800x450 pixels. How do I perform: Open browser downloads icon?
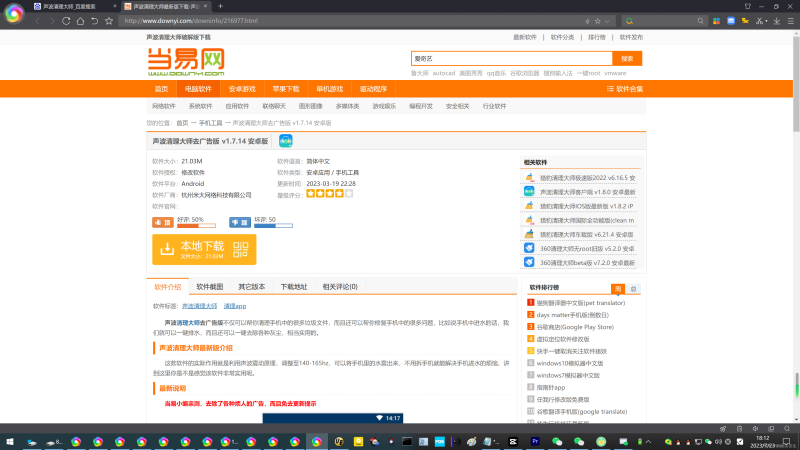pos(777,21)
